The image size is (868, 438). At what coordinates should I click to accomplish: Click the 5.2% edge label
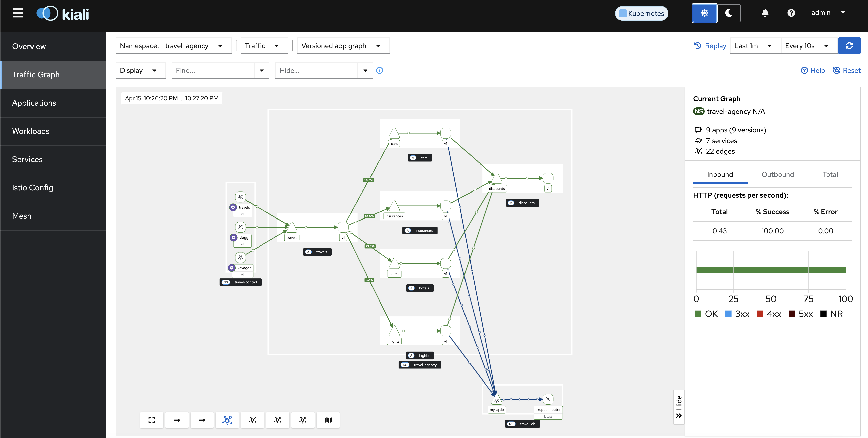coord(369,280)
